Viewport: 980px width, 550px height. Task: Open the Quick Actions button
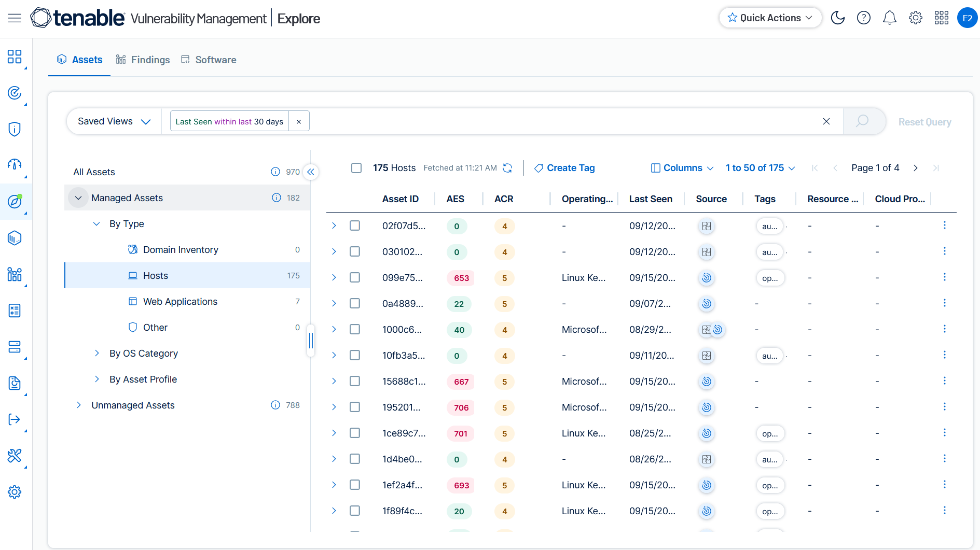tap(770, 18)
